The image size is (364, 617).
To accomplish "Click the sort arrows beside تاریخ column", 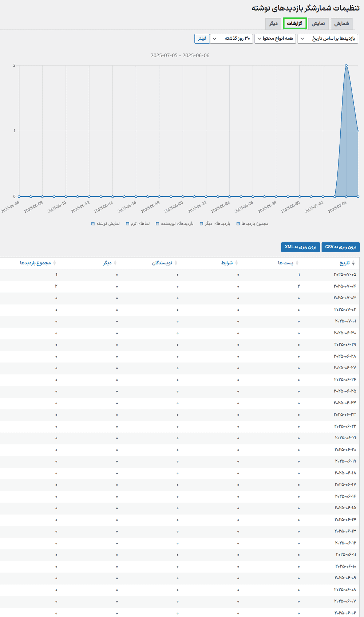I will tap(353, 263).
